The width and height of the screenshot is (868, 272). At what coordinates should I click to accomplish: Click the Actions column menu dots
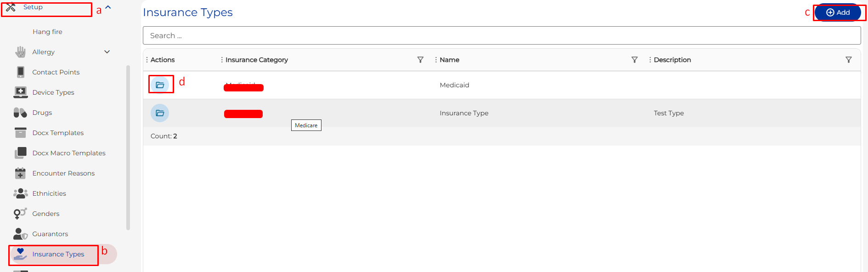147,60
